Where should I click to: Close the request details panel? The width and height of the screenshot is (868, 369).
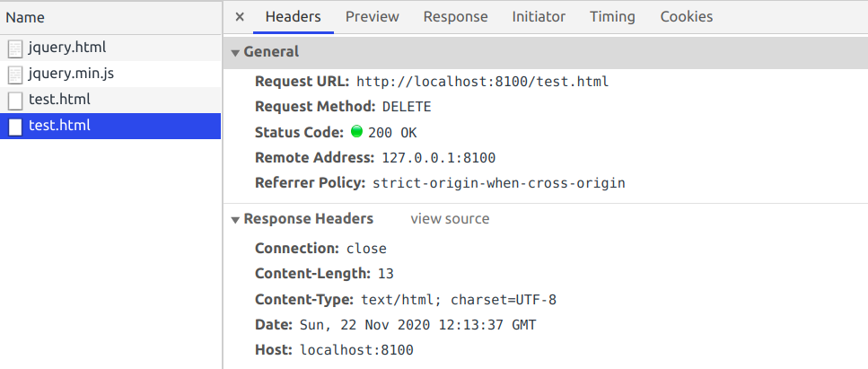(240, 17)
